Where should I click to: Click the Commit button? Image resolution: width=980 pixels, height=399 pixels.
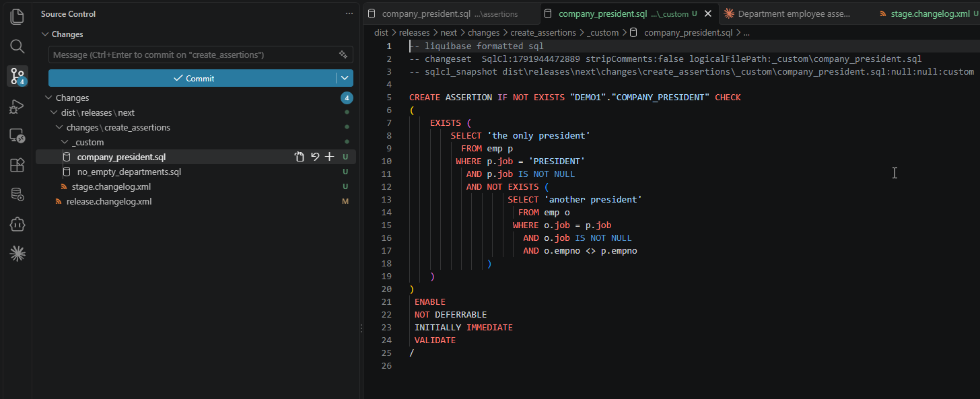193,78
